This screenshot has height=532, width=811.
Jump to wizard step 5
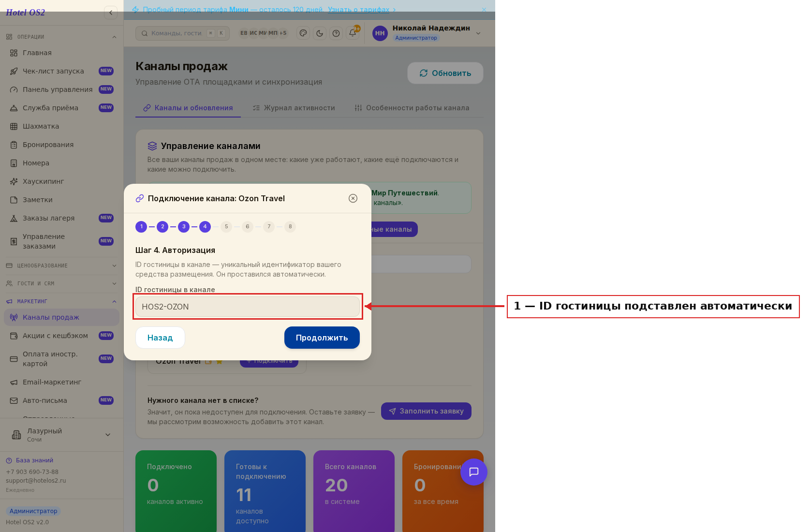point(226,226)
